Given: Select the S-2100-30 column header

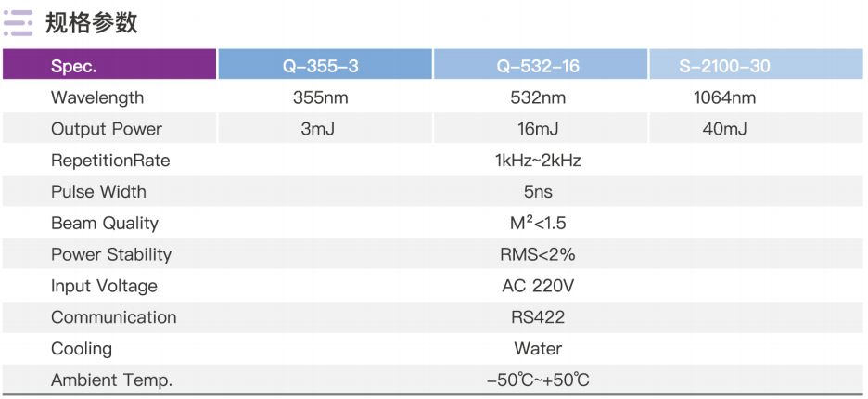Looking at the screenshot, I should 756,64.
